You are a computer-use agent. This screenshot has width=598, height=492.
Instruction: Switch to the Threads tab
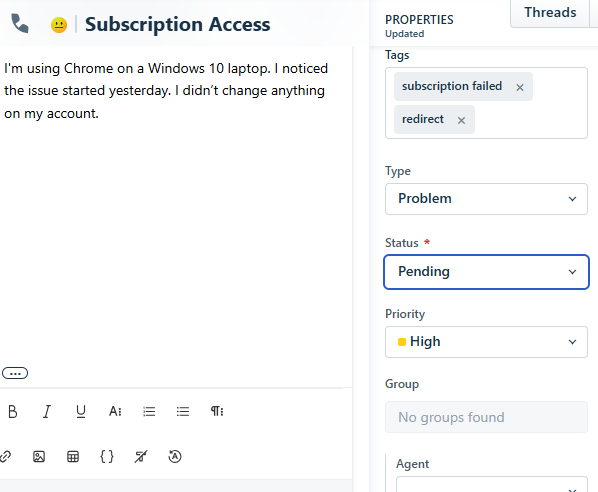pos(550,13)
